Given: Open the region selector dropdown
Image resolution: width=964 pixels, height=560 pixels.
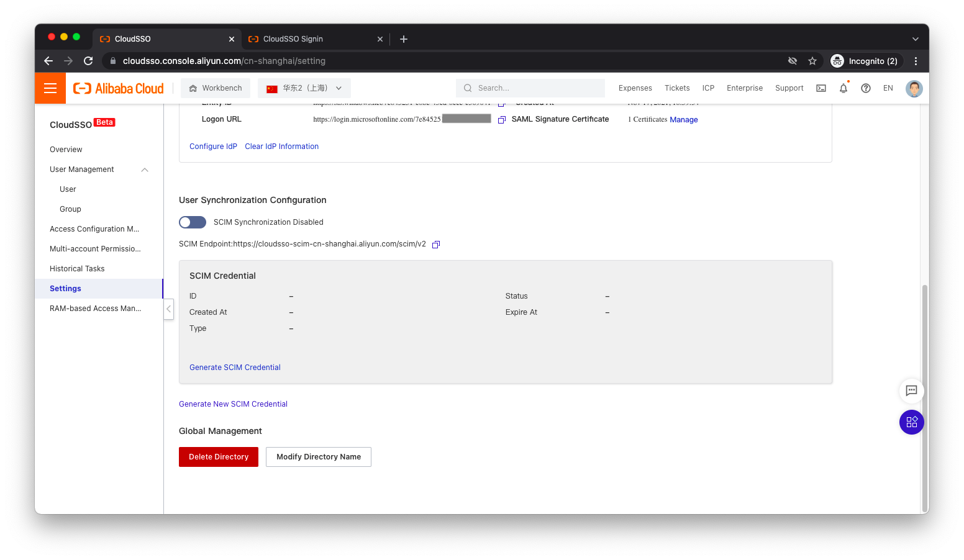Looking at the screenshot, I should coord(304,88).
